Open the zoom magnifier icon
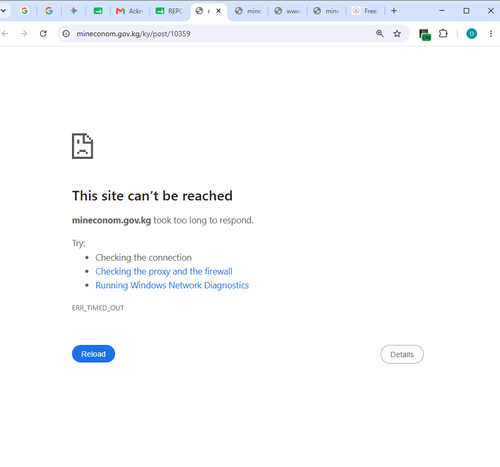This screenshot has height=467, width=500. [380, 33]
